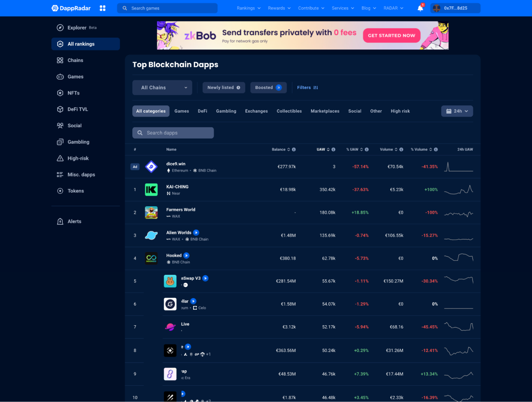532x402 pixels.
Task: Select the All categories tab
Action: tap(151, 111)
